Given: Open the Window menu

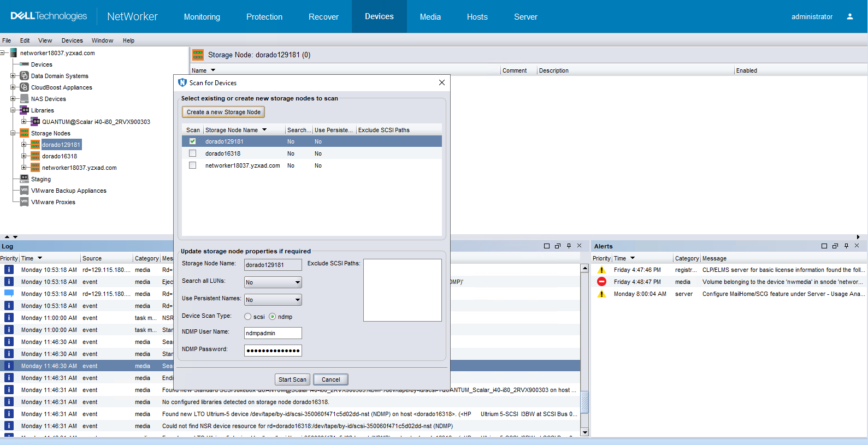Looking at the screenshot, I should pos(102,40).
